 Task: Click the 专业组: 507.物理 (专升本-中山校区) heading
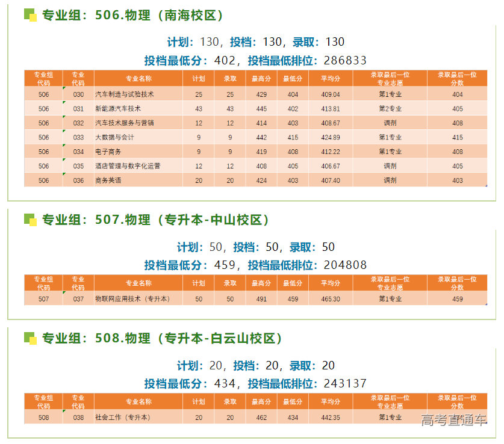(155, 220)
